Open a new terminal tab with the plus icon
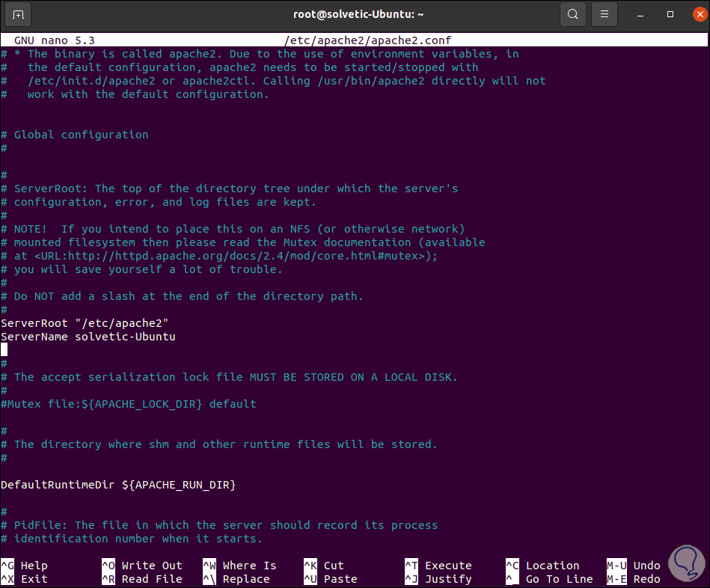The height and width of the screenshot is (588, 710). coord(18,15)
